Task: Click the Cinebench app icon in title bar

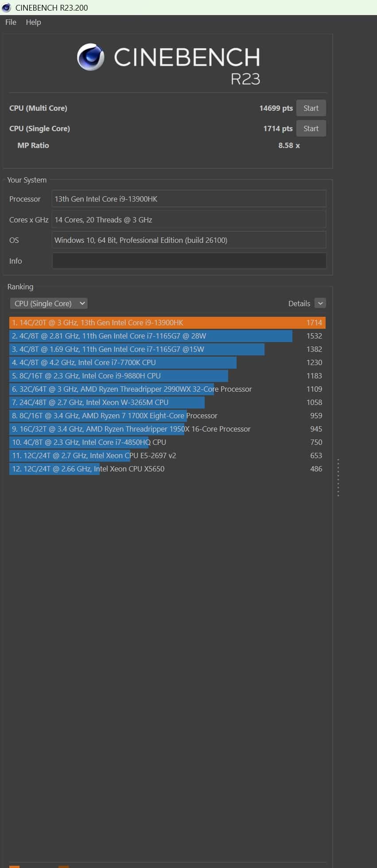Action: click(7, 8)
